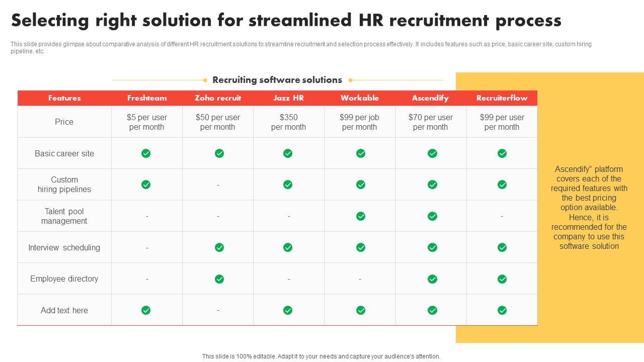
Task: Click Zoho recruit's Basic career site checkmark
Action: (x=219, y=153)
